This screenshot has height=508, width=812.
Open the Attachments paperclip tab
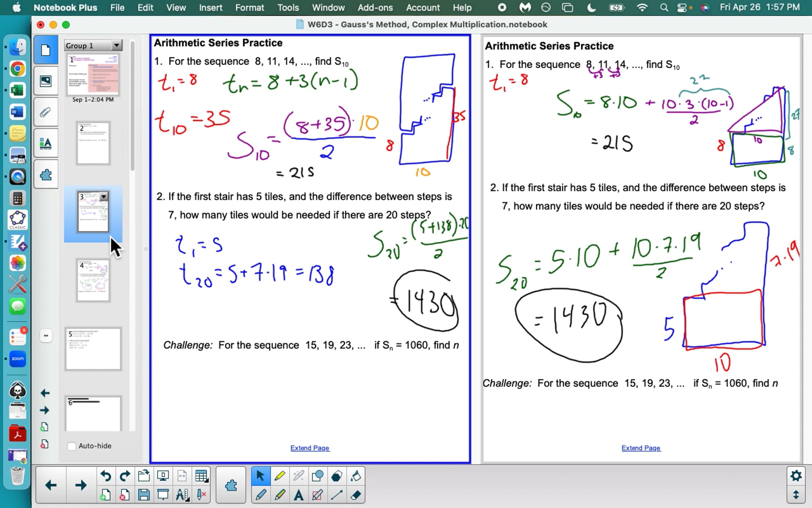pyautogui.click(x=46, y=112)
